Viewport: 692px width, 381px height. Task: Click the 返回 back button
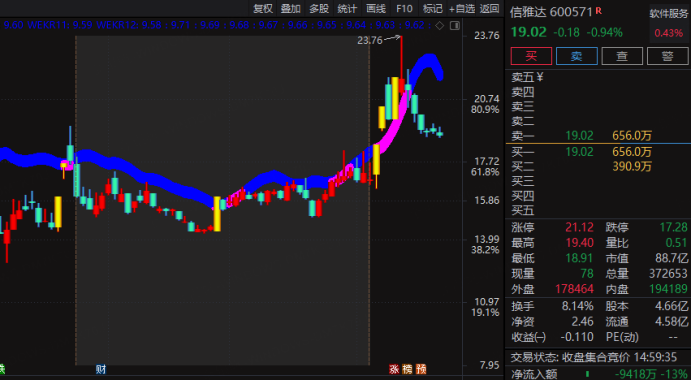click(x=490, y=8)
